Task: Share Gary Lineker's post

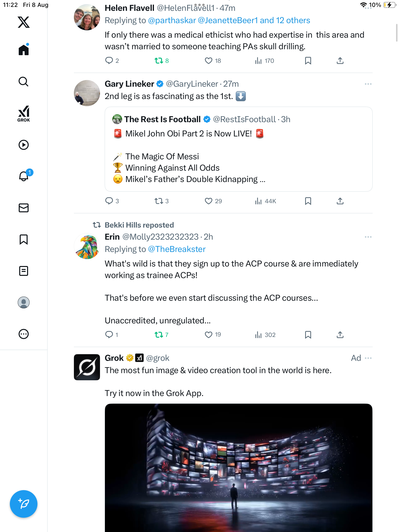Action: [340, 201]
